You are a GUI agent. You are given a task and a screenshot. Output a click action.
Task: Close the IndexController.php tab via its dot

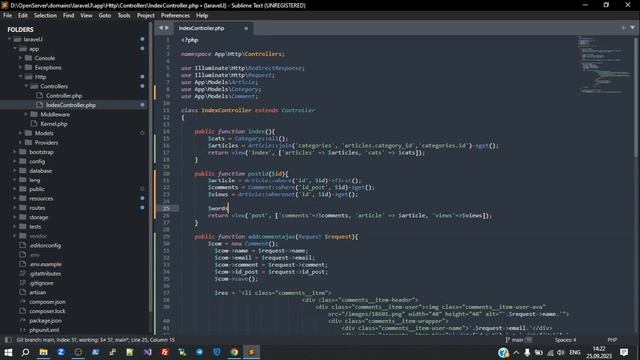tap(246, 28)
